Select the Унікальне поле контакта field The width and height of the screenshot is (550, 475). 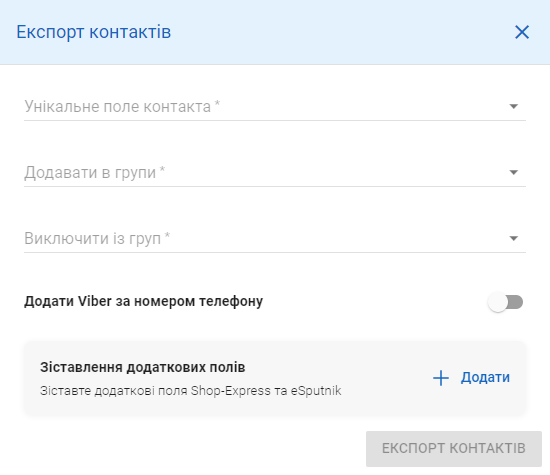tap(275, 106)
